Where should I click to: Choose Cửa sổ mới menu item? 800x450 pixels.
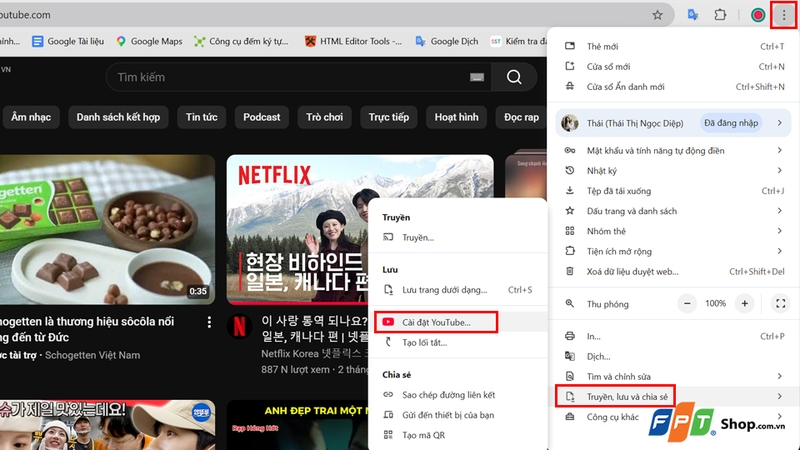click(x=673, y=66)
